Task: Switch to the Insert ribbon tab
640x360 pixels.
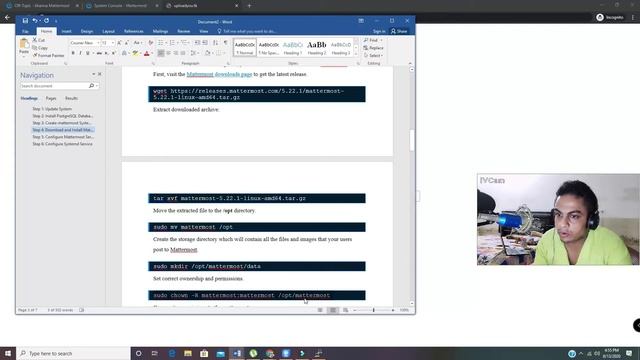Action: coord(67,31)
